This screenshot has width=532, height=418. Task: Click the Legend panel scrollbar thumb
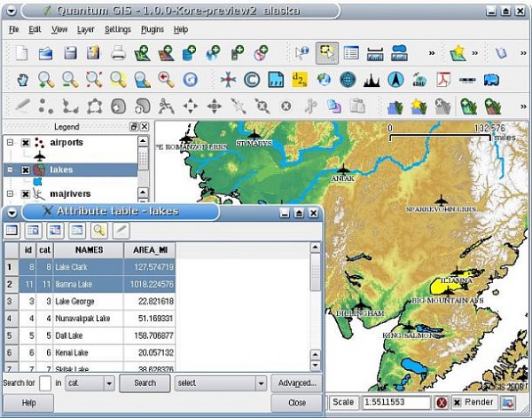tap(143, 159)
